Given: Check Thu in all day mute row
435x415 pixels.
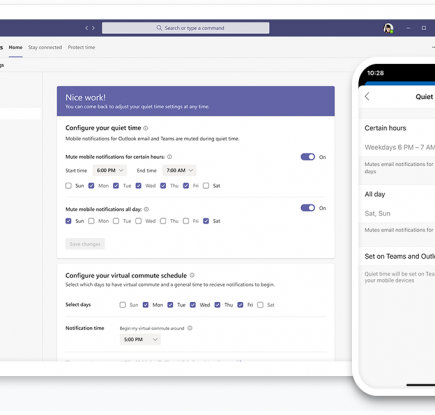Looking at the screenshot, I should click(163, 221).
